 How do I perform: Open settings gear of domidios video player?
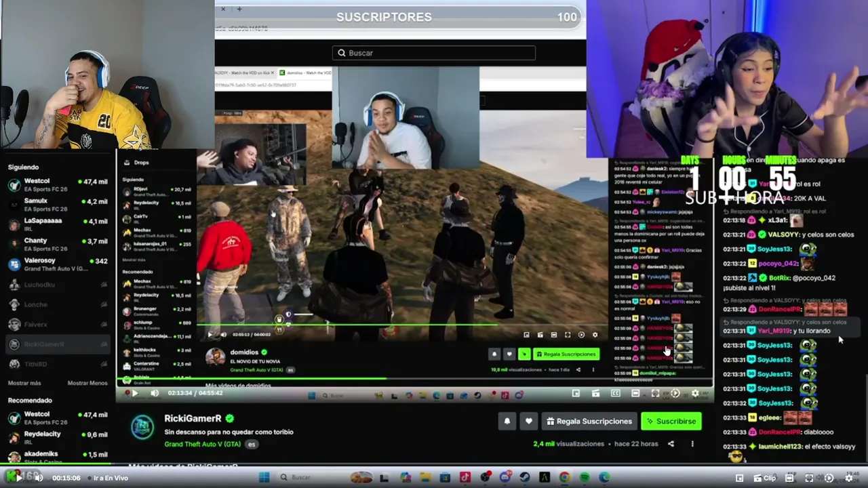pos(595,335)
